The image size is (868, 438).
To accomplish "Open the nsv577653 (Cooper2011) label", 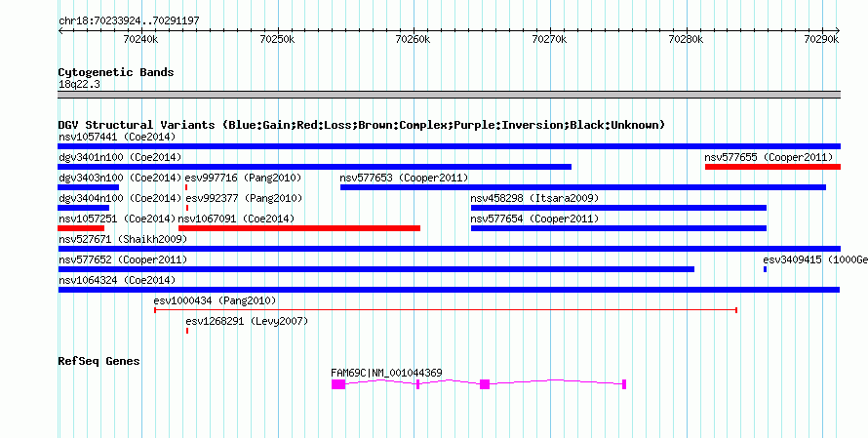I will click(x=404, y=178).
